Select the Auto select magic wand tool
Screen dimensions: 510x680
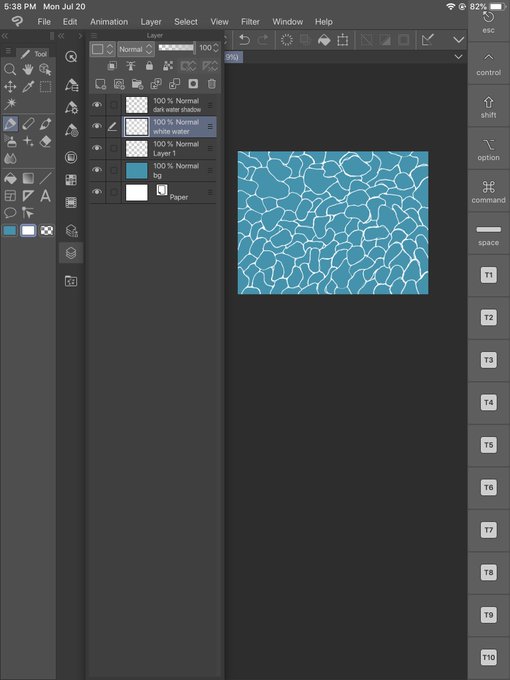pyautogui.click(x=10, y=104)
